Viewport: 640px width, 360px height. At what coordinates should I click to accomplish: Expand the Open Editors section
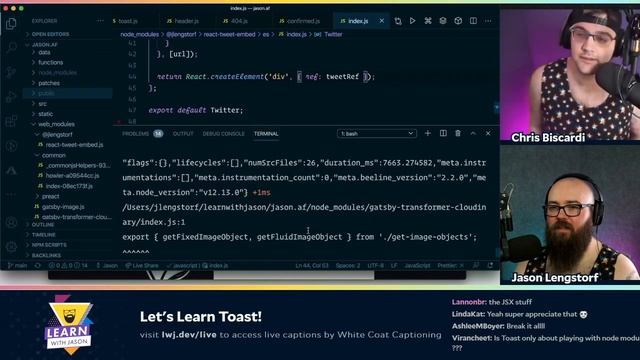(50, 34)
